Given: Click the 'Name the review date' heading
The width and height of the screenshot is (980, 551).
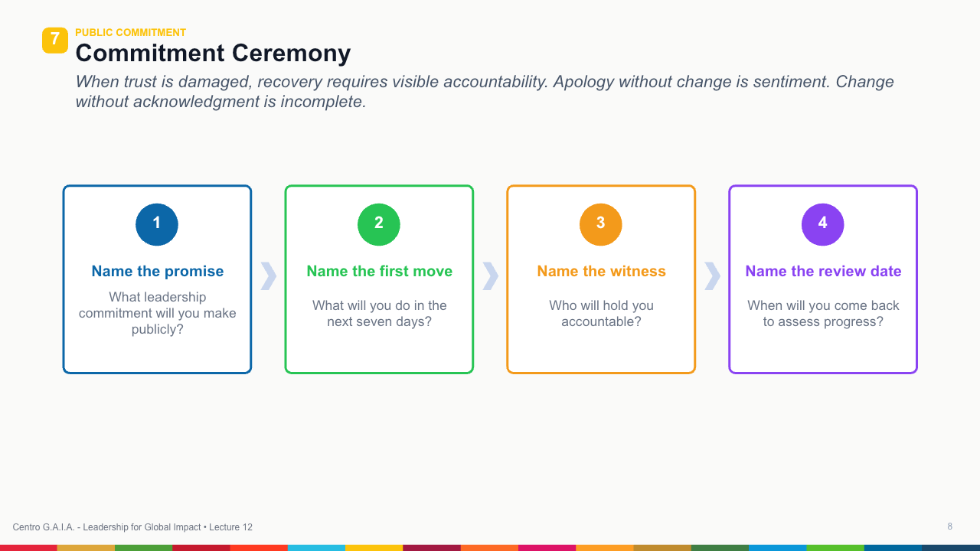Looking at the screenshot, I should click(x=824, y=271).
